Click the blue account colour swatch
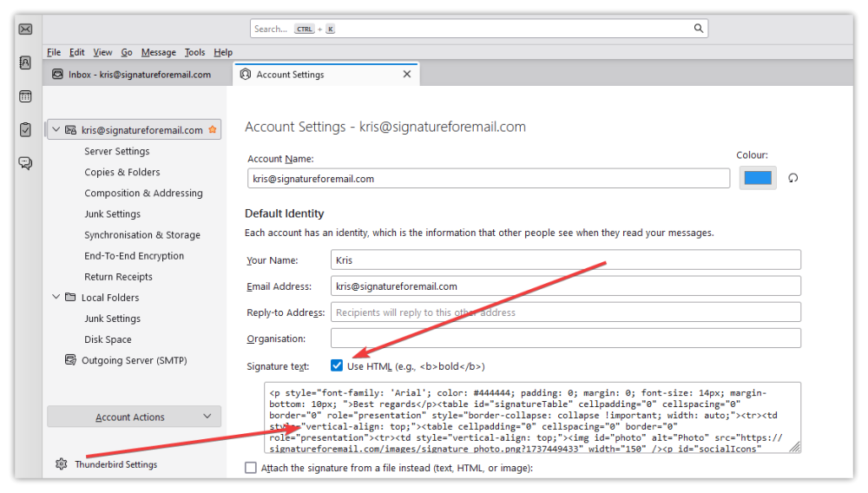Viewport: 868px width, 493px height. click(758, 178)
